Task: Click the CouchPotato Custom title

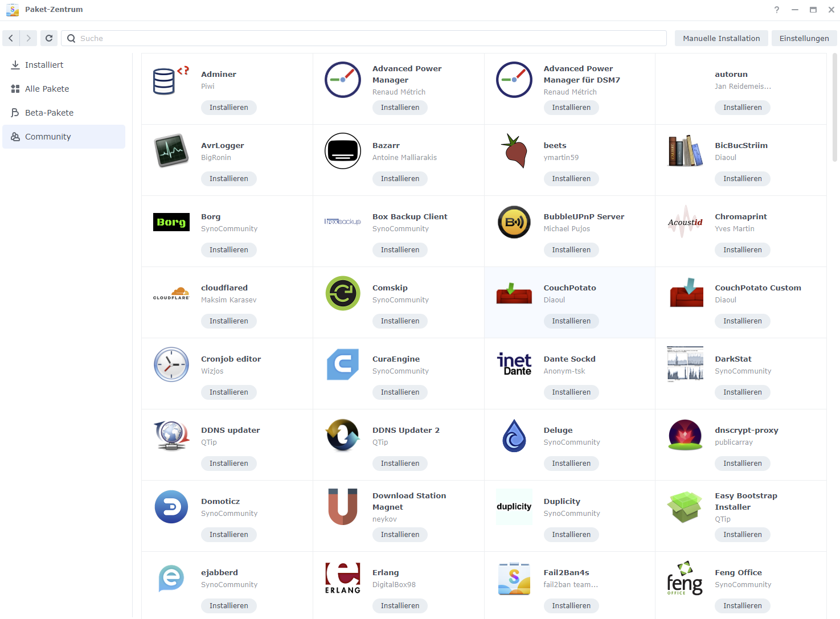Action: tap(758, 288)
